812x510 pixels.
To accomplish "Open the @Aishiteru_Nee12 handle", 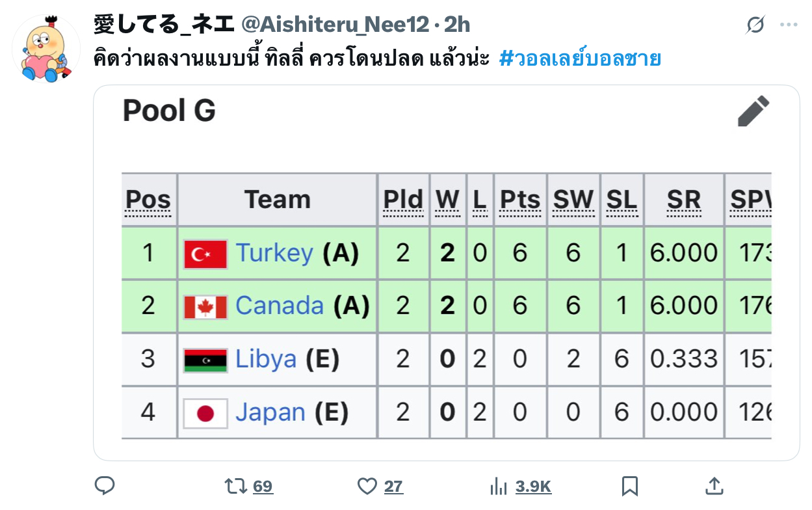I will [335, 25].
